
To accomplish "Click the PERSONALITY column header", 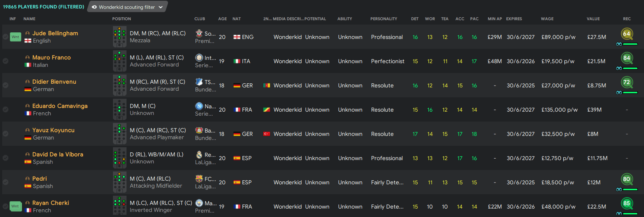I will coord(384,19).
